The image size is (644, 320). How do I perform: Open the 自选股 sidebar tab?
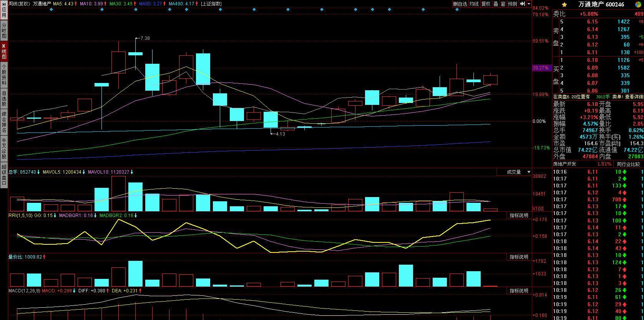click(4, 98)
